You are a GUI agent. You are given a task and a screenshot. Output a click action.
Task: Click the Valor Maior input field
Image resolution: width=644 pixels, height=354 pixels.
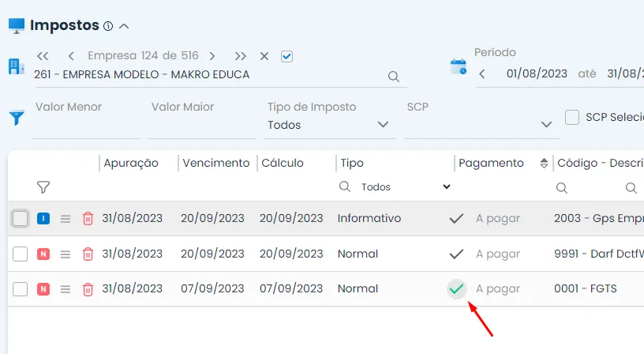click(202, 125)
